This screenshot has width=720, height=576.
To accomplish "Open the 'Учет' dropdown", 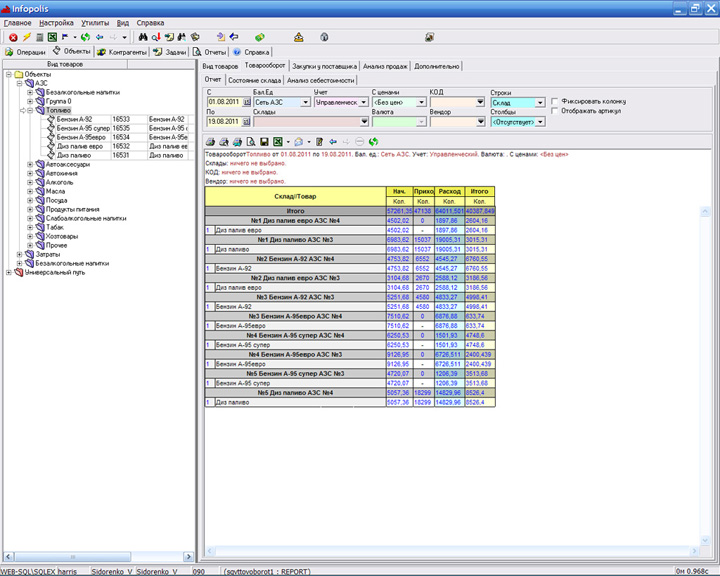I will [x=364, y=102].
